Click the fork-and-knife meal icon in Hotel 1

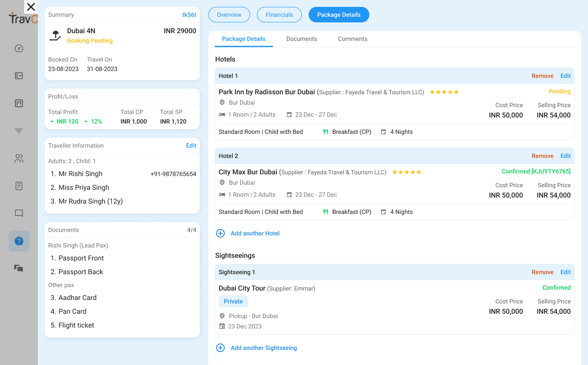click(x=325, y=132)
